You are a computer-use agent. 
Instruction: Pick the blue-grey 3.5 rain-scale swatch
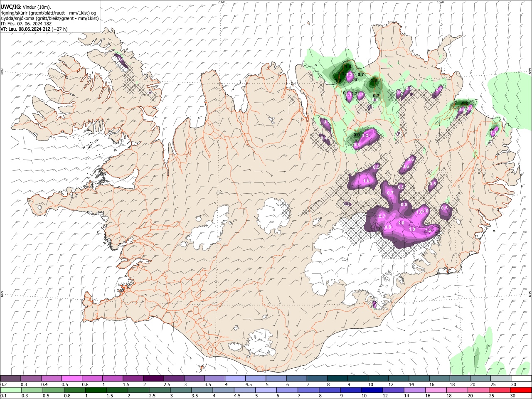click(202, 390)
